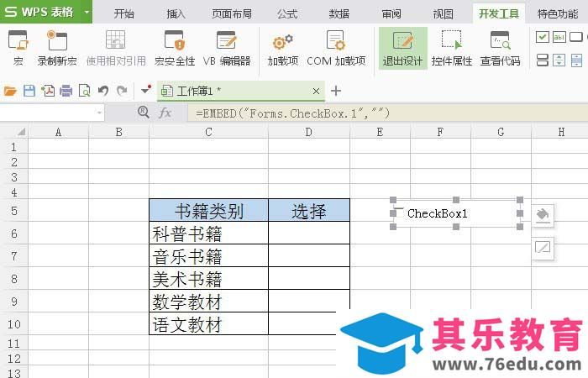Click 录制新宏 record macro icon
The height and width of the screenshot is (378, 588).
click(57, 40)
